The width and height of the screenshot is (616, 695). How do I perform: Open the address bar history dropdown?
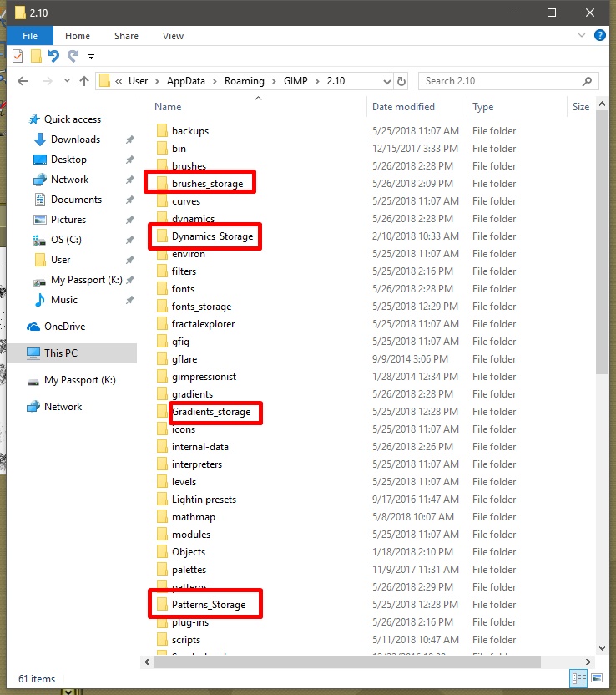pos(386,82)
